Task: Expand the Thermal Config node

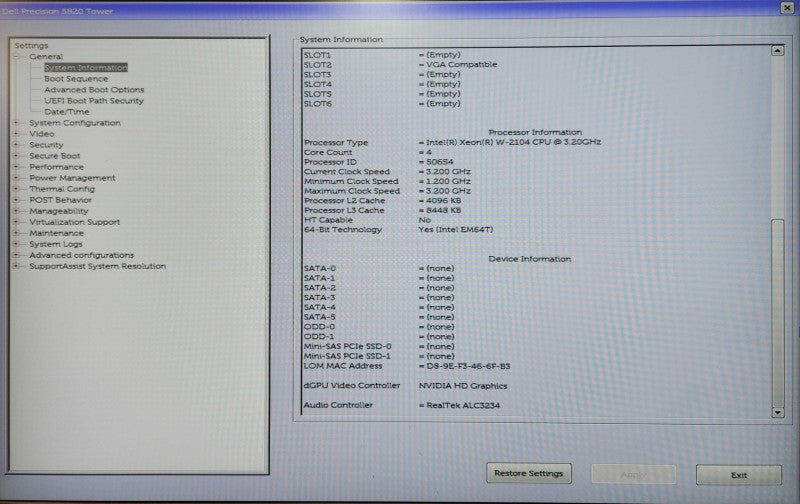Action: pos(16,189)
